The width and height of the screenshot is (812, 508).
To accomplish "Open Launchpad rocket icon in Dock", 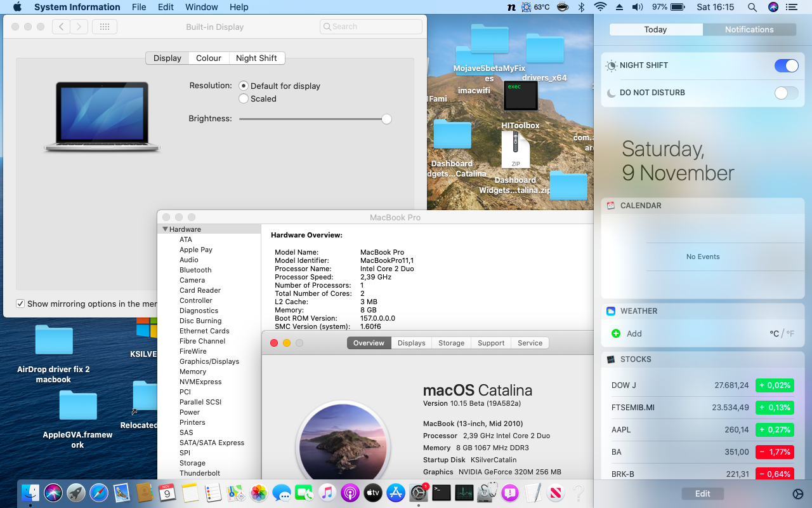I will (76, 492).
